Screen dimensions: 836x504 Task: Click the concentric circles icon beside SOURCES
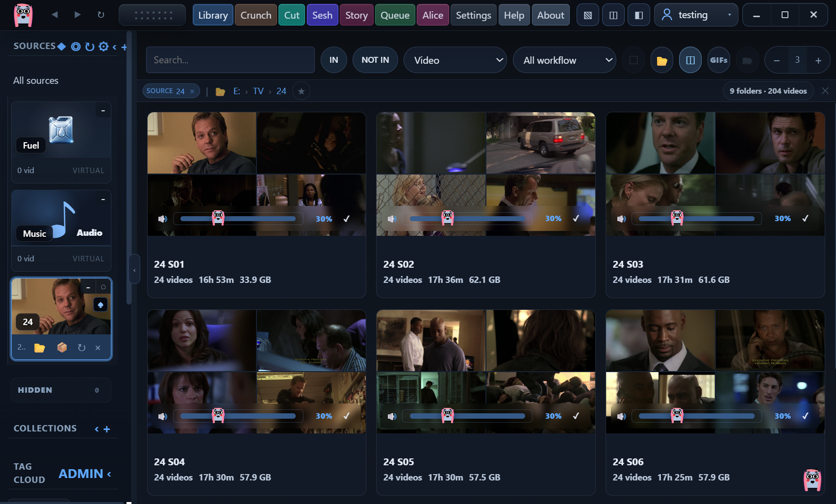[76, 47]
